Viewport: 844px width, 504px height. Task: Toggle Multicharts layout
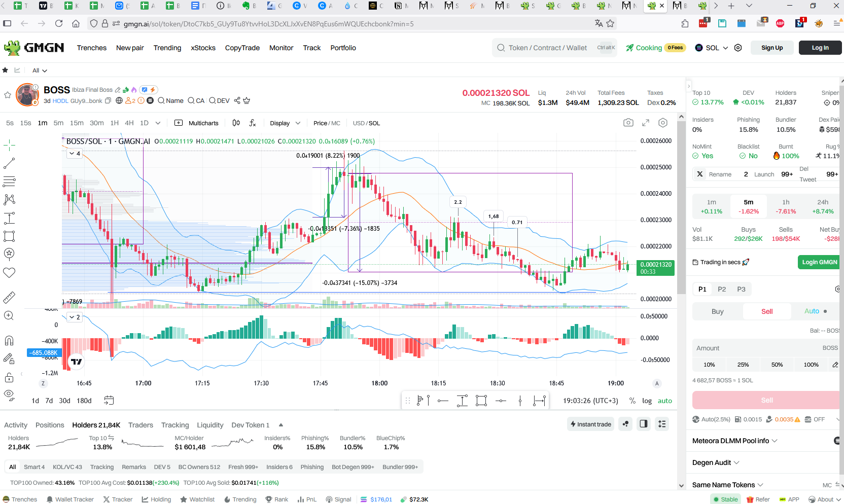pos(196,123)
